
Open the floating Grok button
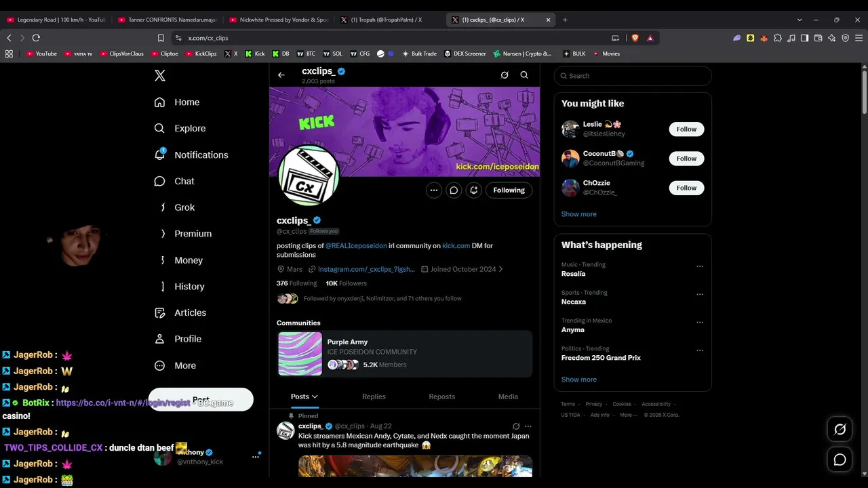[x=840, y=429]
